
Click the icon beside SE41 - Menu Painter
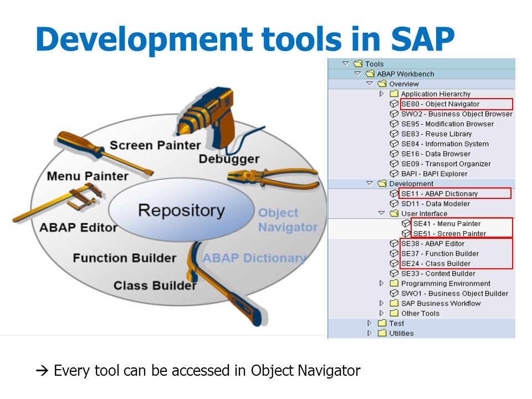406,223
